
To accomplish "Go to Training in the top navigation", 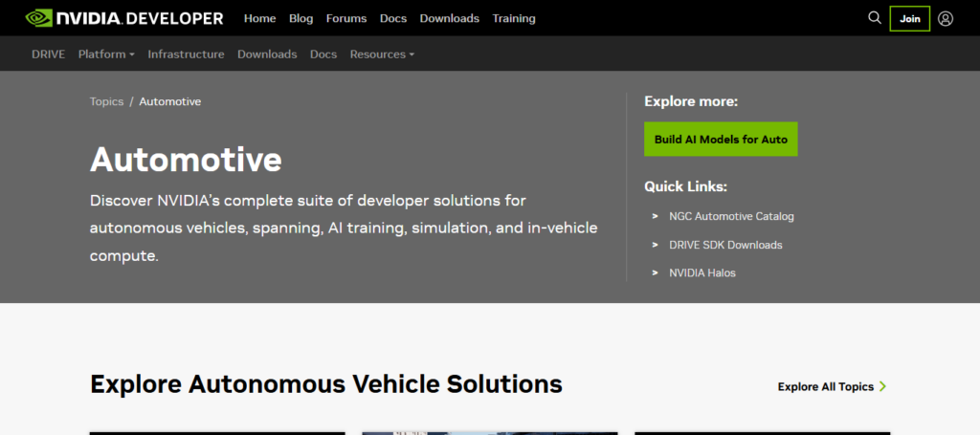I will point(514,19).
